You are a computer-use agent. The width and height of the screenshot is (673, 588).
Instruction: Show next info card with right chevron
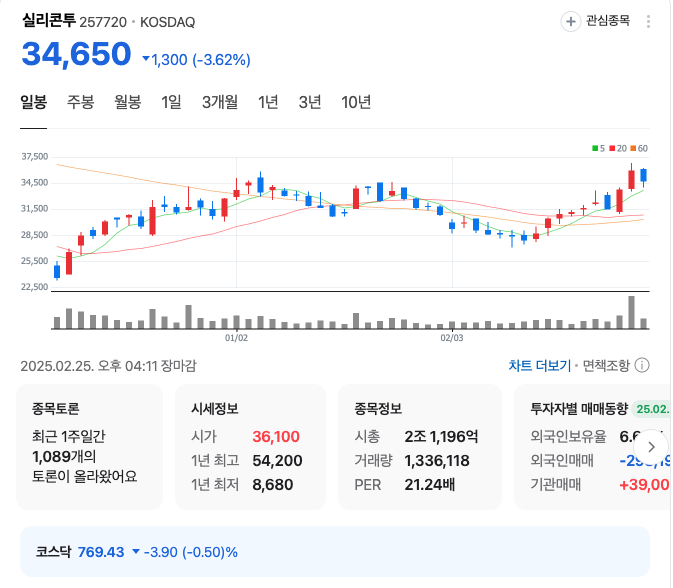(x=651, y=447)
